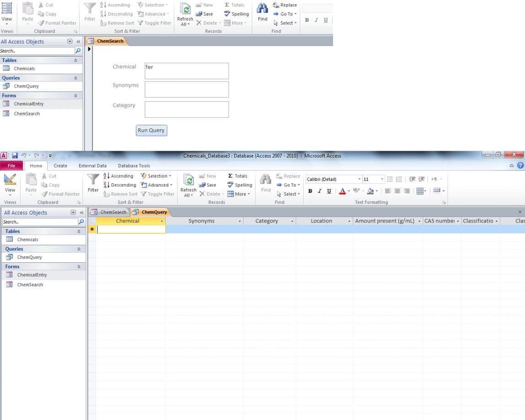The width and height of the screenshot is (525, 420).
Task: Open Text Formatting dialog launcher
Action: 444,202
